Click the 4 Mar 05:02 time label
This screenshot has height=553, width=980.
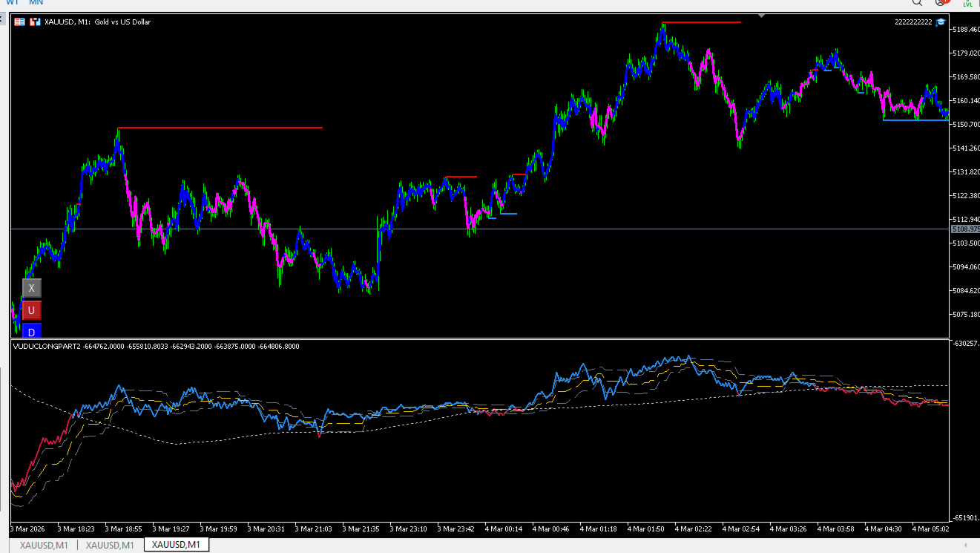click(x=930, y=529)
